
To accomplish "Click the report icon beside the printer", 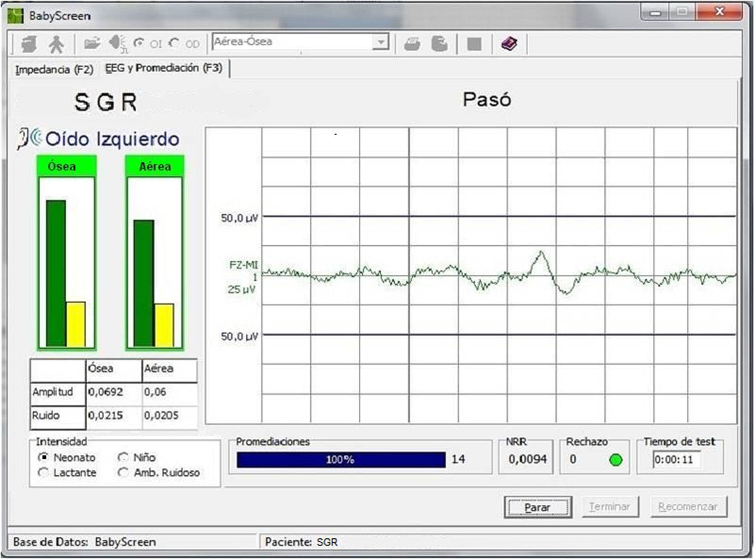I will 439,44.
